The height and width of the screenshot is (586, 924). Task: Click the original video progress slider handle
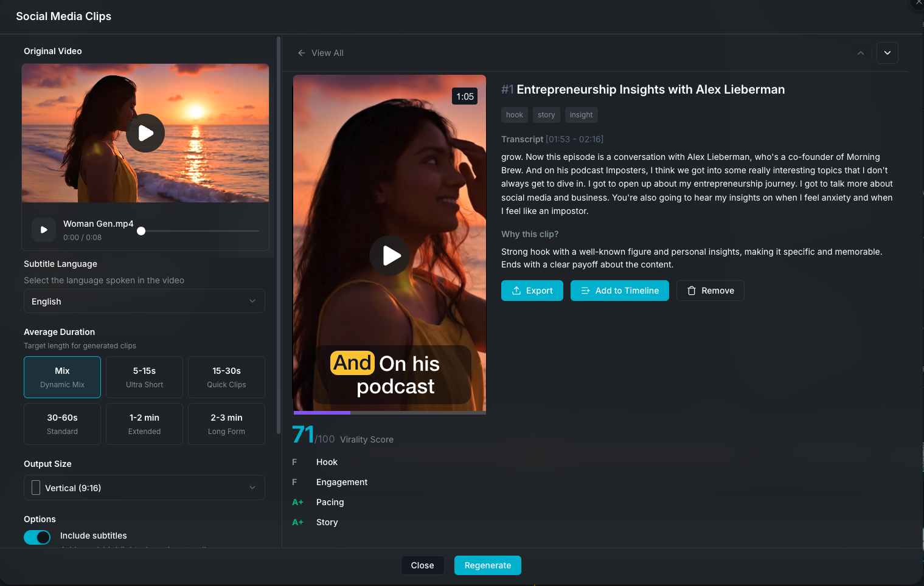[141, 231]
